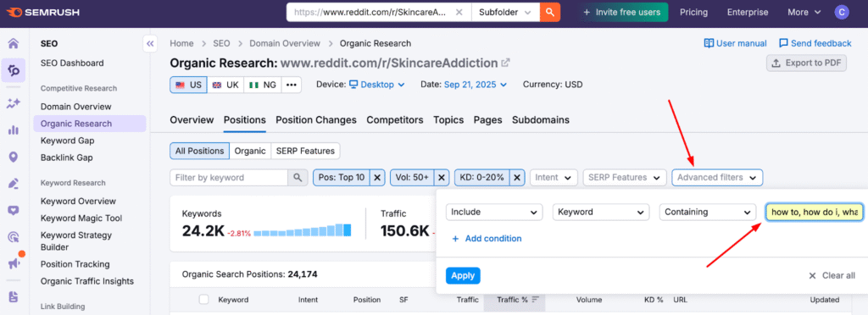Remove the KD: 0-20% filter
The image size is (868, 315).
[516, 177]
